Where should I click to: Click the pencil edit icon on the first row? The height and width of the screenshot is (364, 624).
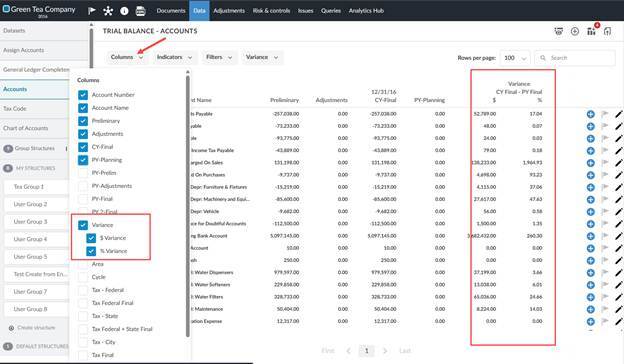618,114
